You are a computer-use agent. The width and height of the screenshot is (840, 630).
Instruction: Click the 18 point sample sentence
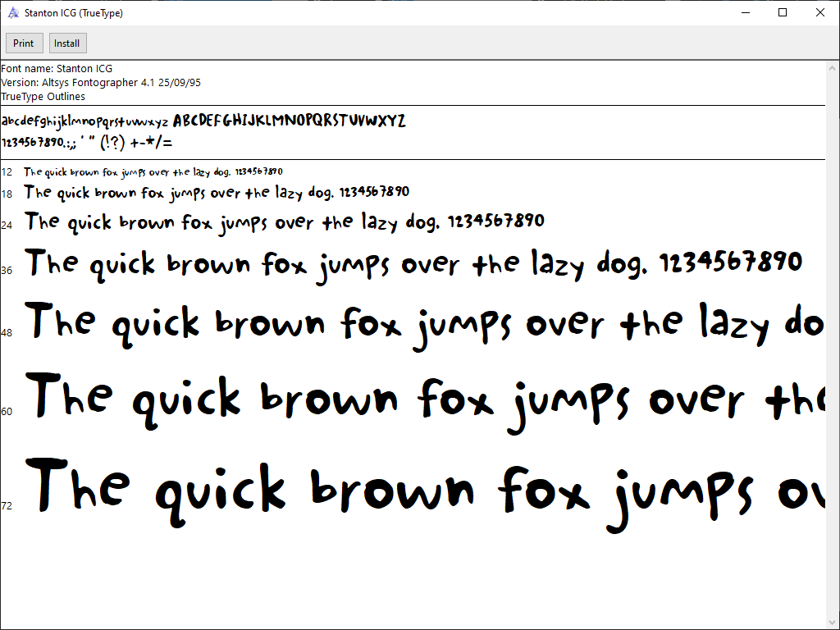pyautogui.click(x=217, y=193)
